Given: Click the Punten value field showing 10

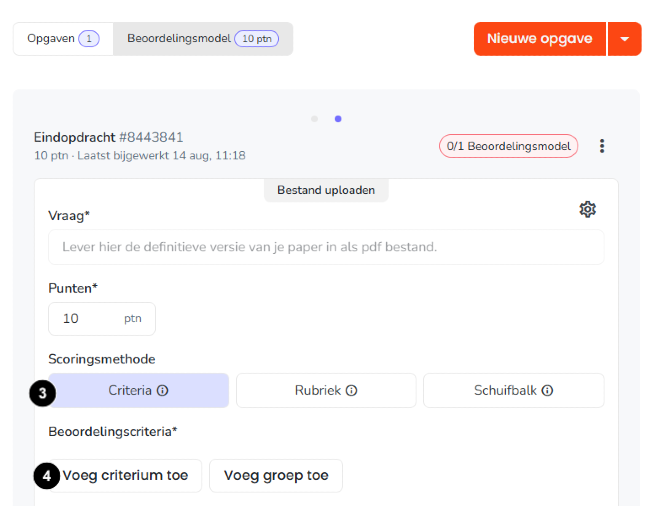Looking at the screenshot, I should pos(102,319).
